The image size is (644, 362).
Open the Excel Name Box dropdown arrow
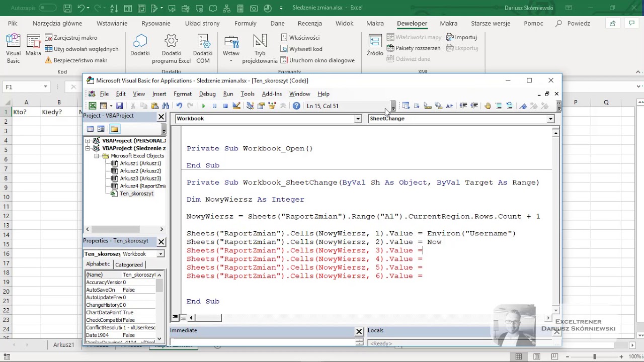point(45,87)
